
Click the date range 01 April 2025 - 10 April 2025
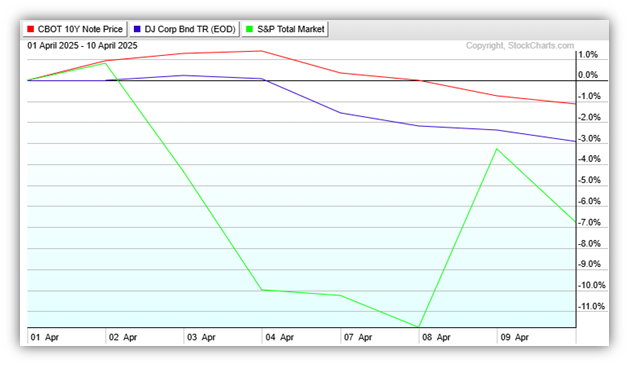click(x=82, y=46)
